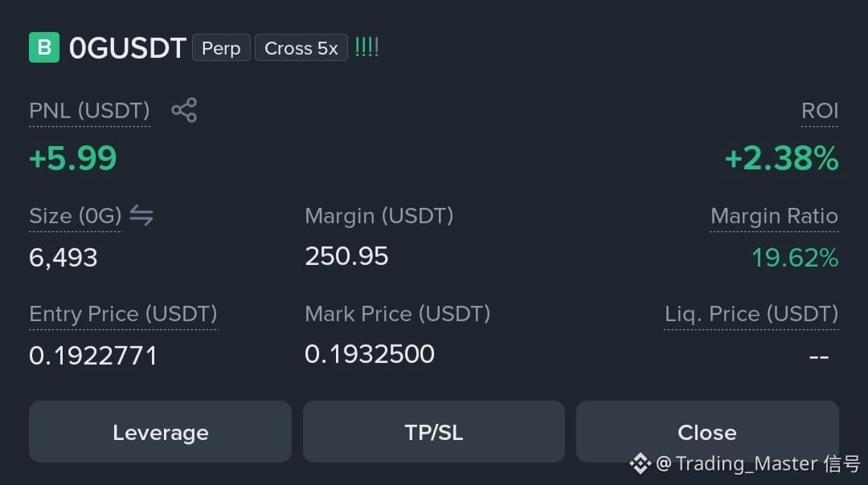
Task: Tap the Margin Ratio label
Action: [775, 216]
